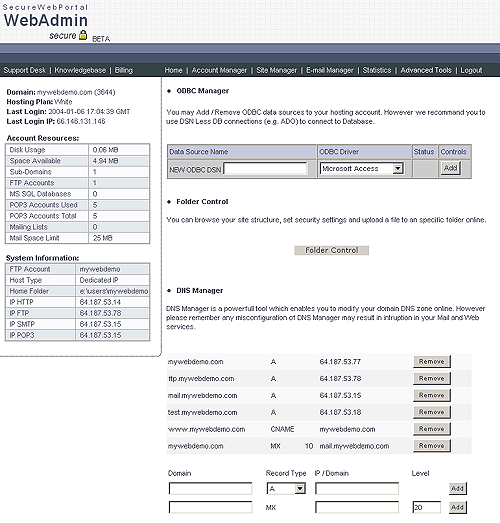Open the Account Manager menu item

219,70
